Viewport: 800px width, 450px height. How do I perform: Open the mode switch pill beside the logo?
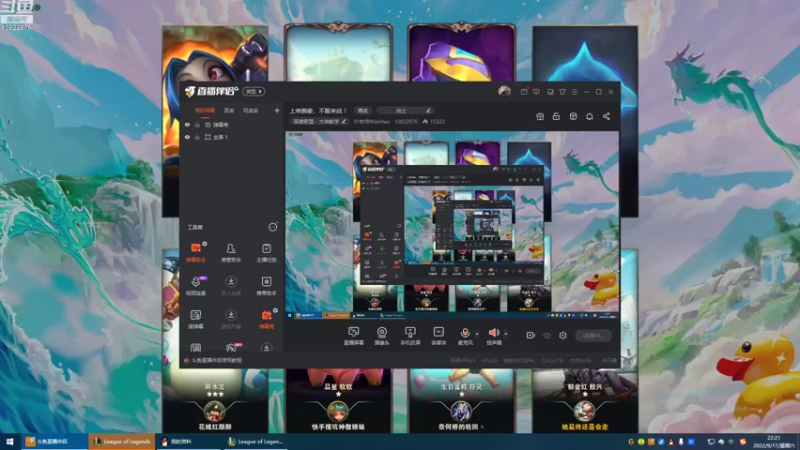[254, 91]
